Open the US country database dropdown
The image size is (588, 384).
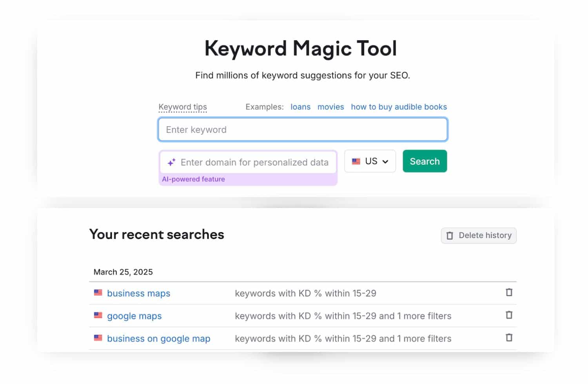(x=370, y=161)
